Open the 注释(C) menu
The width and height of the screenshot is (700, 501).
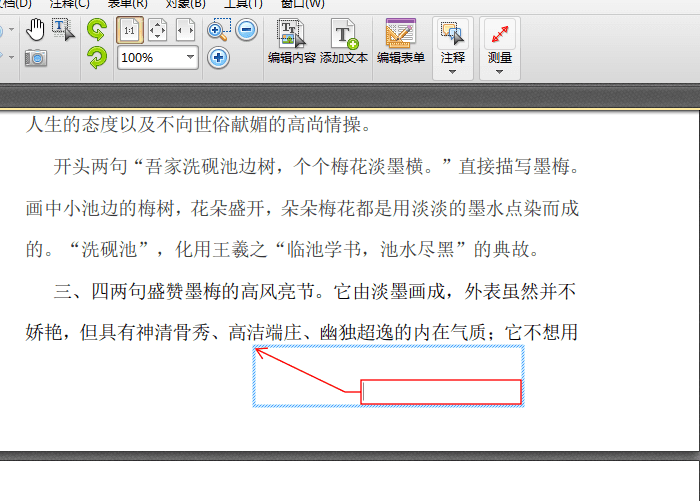point(70,4)
